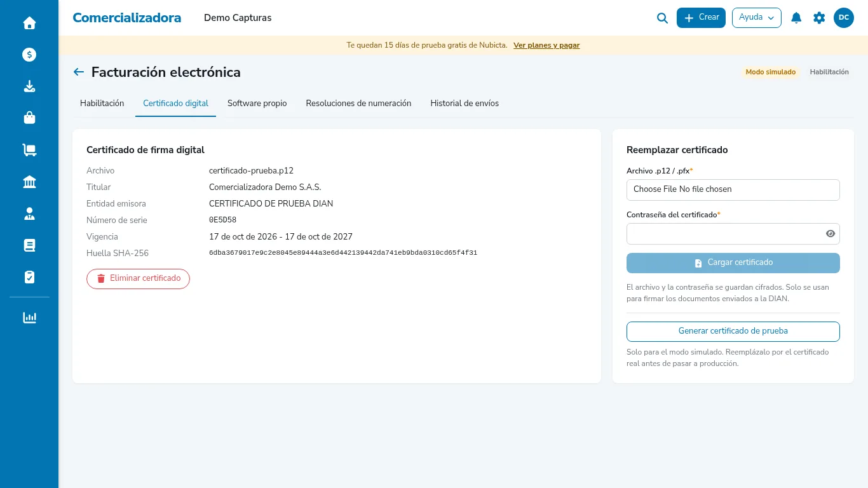Click Eliminar certificado button
This screenshot has width=868, height=488.
click(x=138, y=278)
